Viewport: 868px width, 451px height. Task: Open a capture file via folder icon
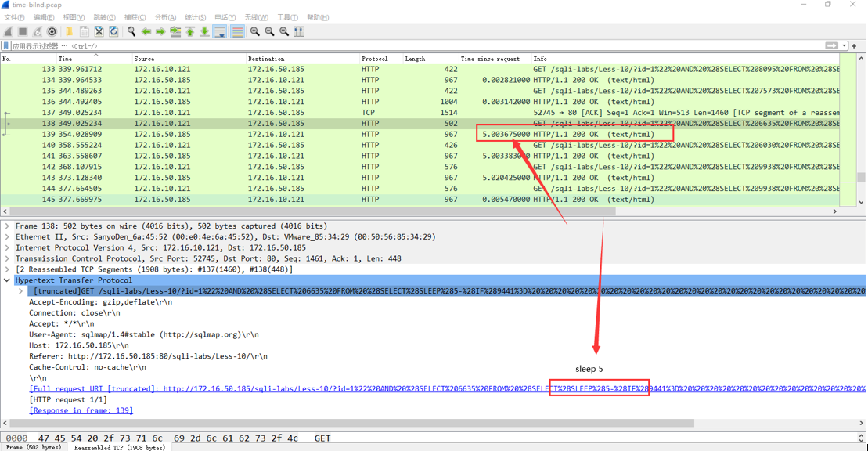pos(69,31)
